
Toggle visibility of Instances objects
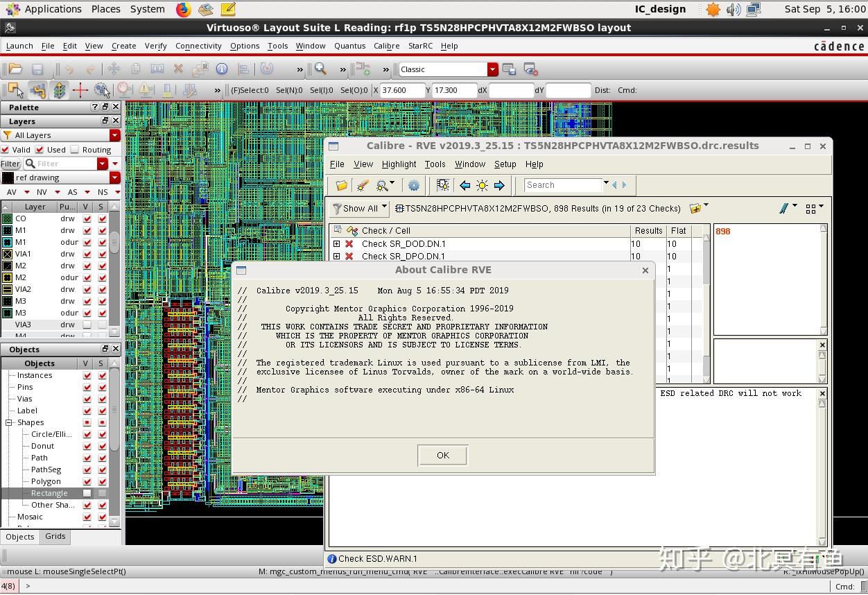click(87, 375)
